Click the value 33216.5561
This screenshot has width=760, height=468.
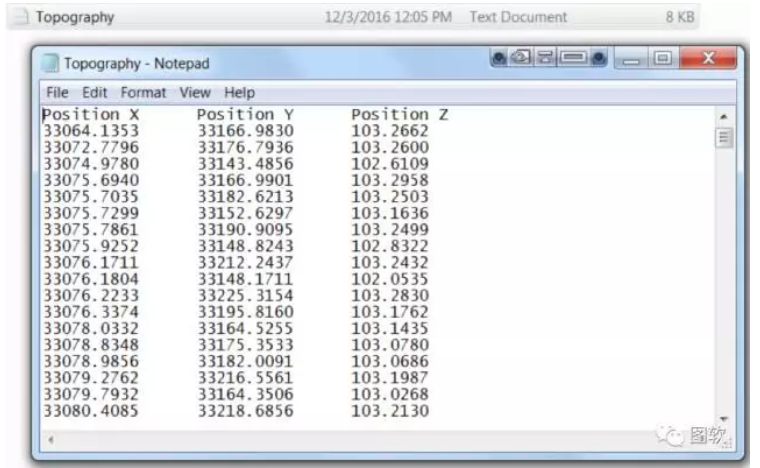[246, 378]
